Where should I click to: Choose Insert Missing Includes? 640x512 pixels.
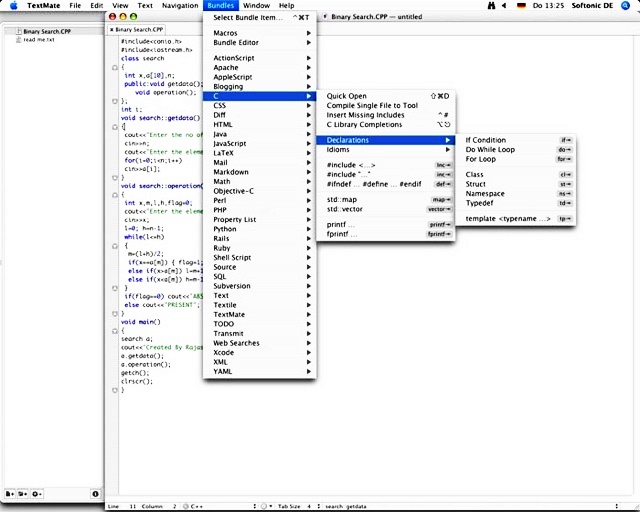386,115
